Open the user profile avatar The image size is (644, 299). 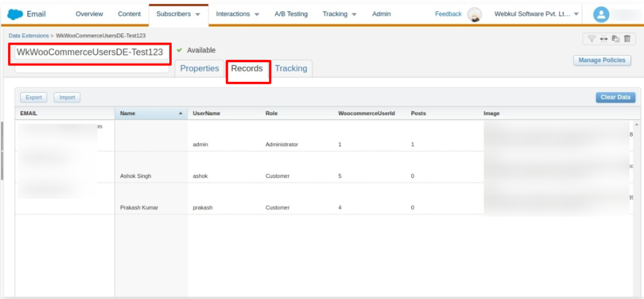tap(602, 14)
